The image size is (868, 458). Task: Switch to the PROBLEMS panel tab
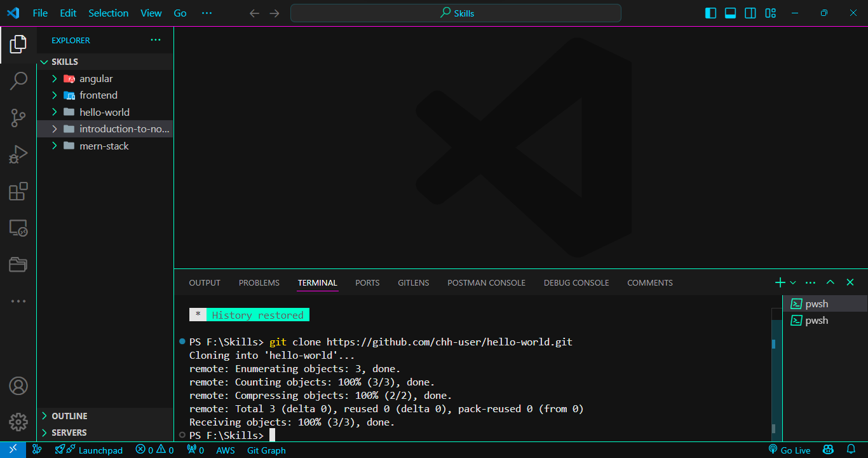(x=259, y=282)
